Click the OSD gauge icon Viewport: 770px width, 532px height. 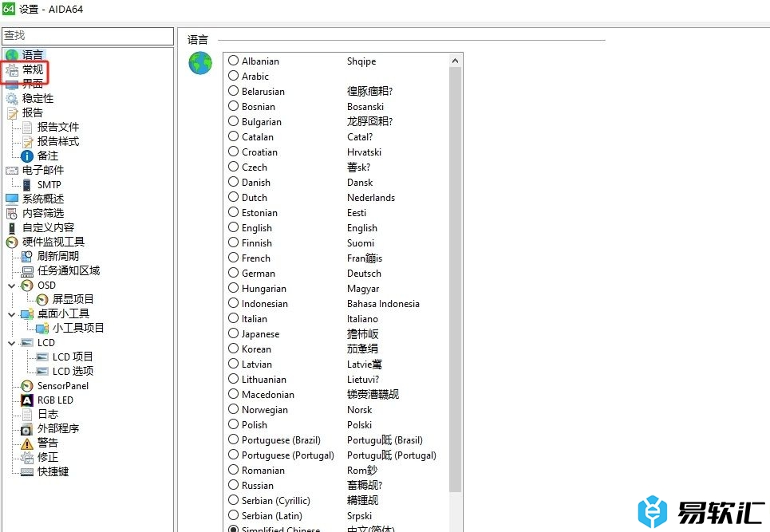(27, 285)
